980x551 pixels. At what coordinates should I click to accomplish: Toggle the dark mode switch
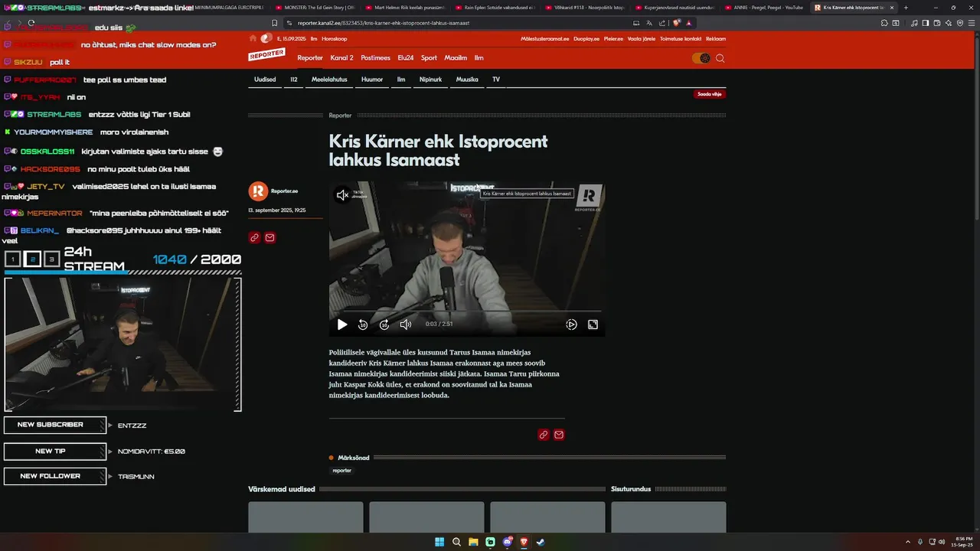[x=701, y=58]
